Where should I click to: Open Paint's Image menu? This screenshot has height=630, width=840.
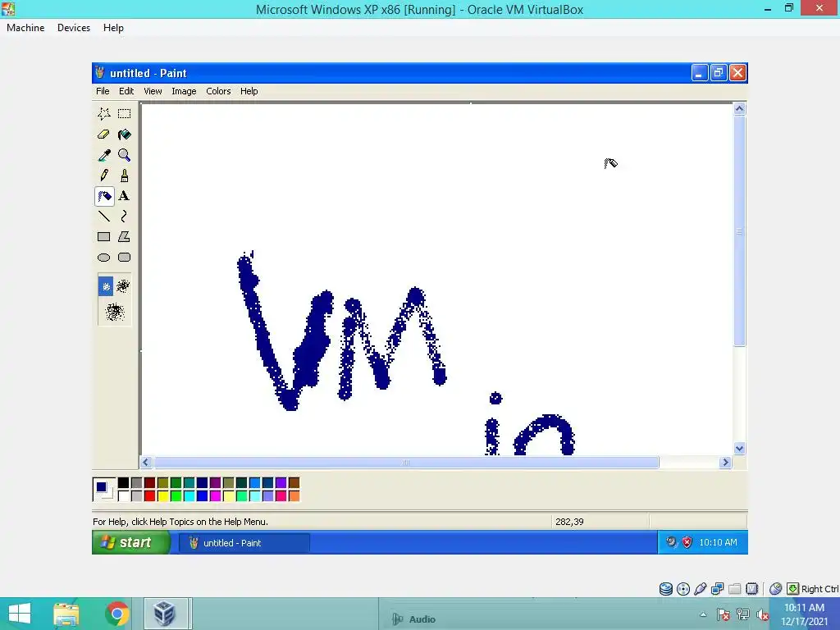tap(184, 91)
